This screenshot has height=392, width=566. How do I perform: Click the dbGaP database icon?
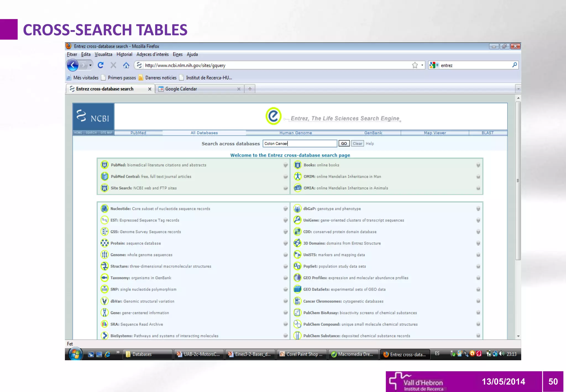[297, 208]
